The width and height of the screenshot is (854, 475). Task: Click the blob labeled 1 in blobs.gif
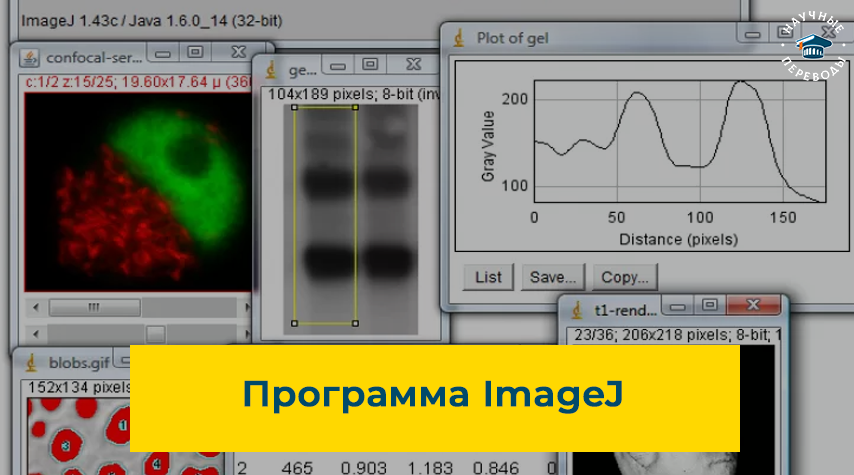[121, 425]
